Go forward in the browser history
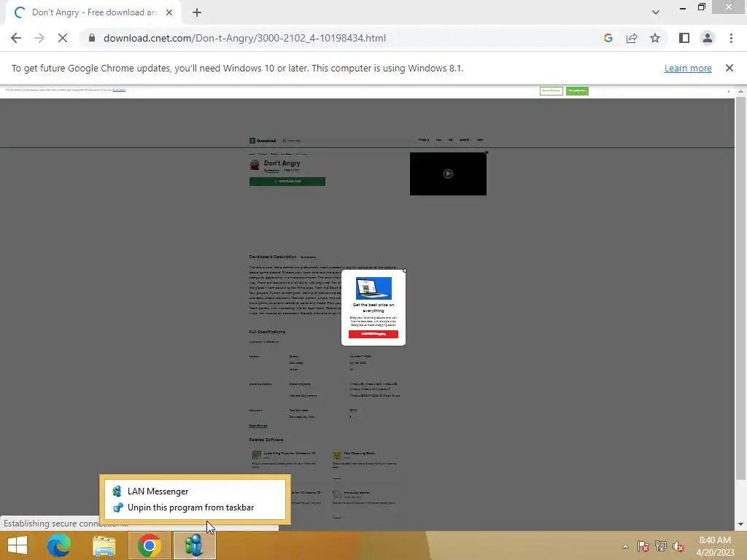747x560 pixels. [39, 38]
